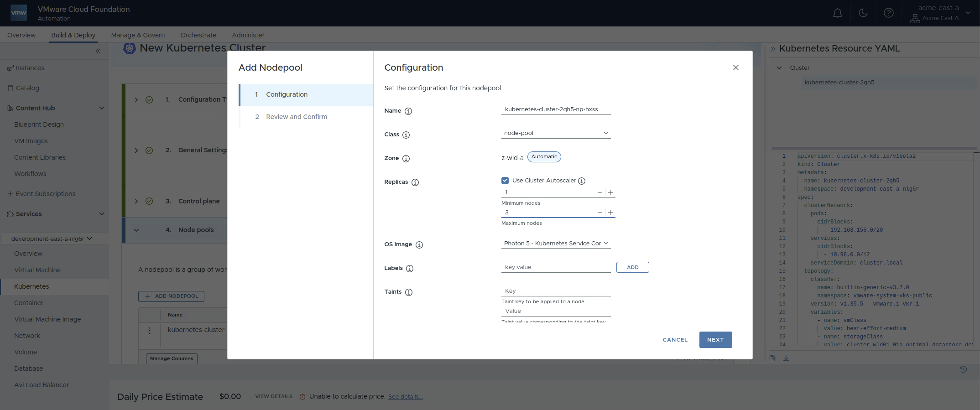The height and width of the screenshot is (410, 980).
Task: Collapse the Services section
Action: coord(102,214)
